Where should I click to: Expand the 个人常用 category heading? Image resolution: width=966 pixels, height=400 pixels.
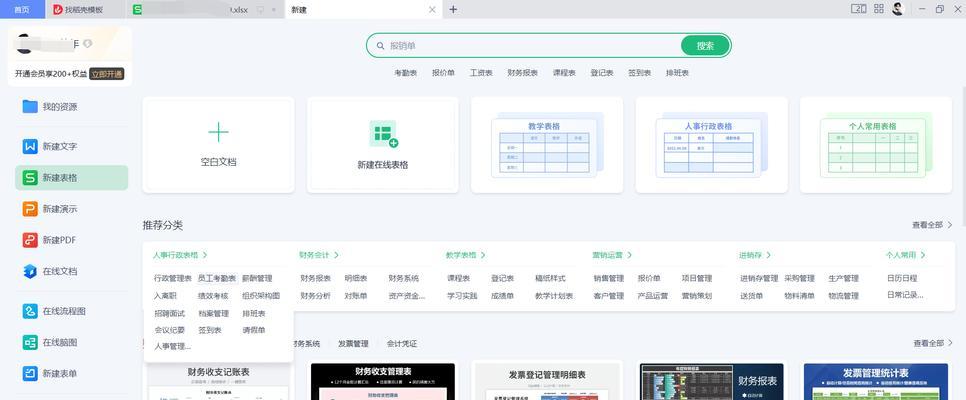[906, 255]
